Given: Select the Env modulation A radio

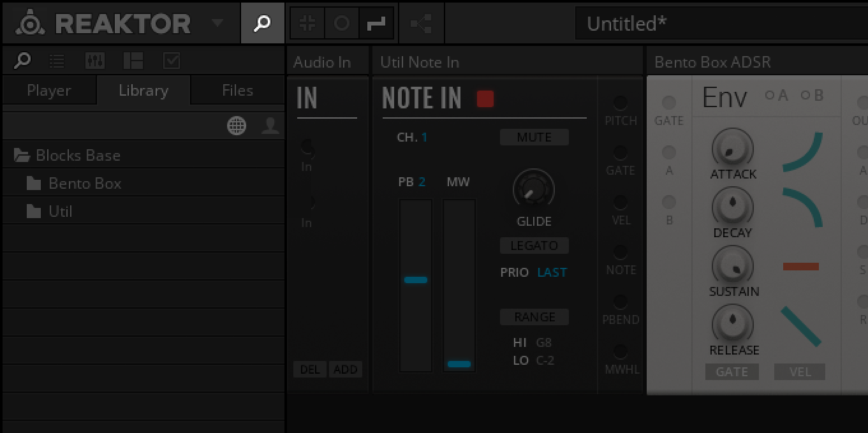Looking at the screenshot, I should (x=770, y=96).
